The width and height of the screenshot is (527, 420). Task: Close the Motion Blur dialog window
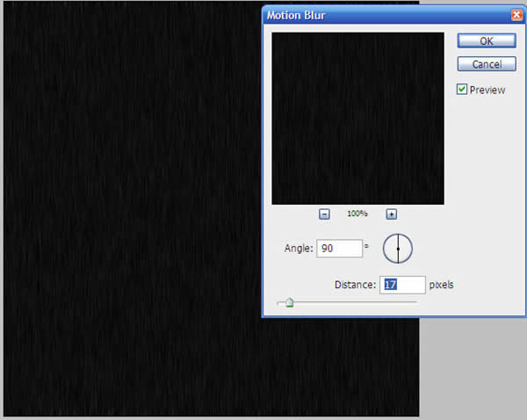click(x=517, y=15)
